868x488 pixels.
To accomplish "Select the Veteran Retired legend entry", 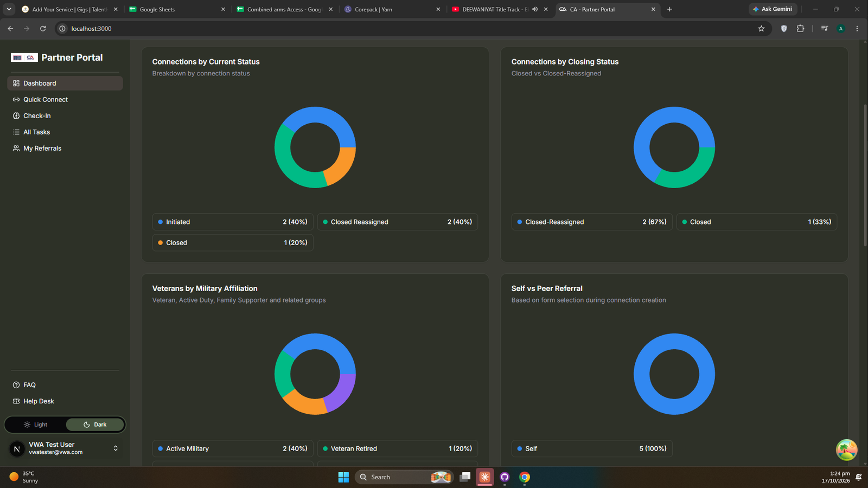I will pyautogui.click(x=398, y=448).
